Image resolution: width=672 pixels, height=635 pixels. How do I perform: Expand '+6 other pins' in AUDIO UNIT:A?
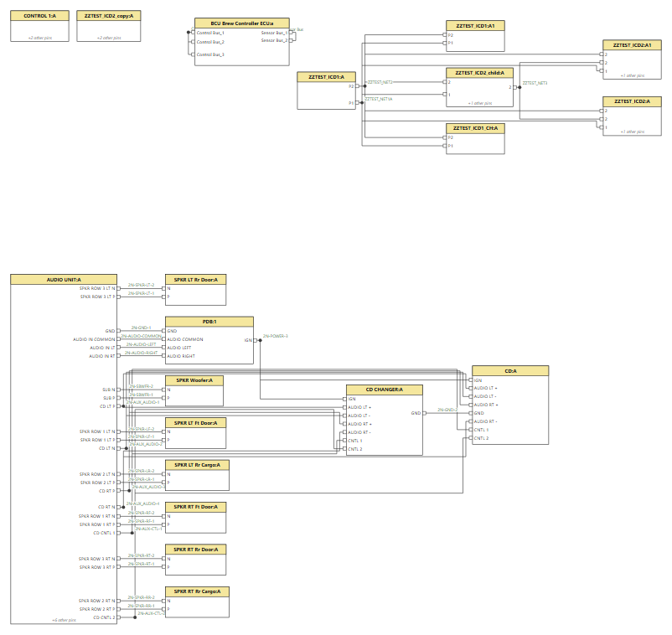click(x=64, y=620)
